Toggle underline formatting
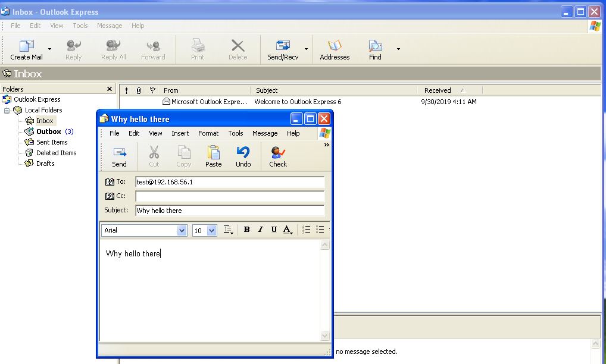Viewport: 606px width, 364px height. (274, 230)
